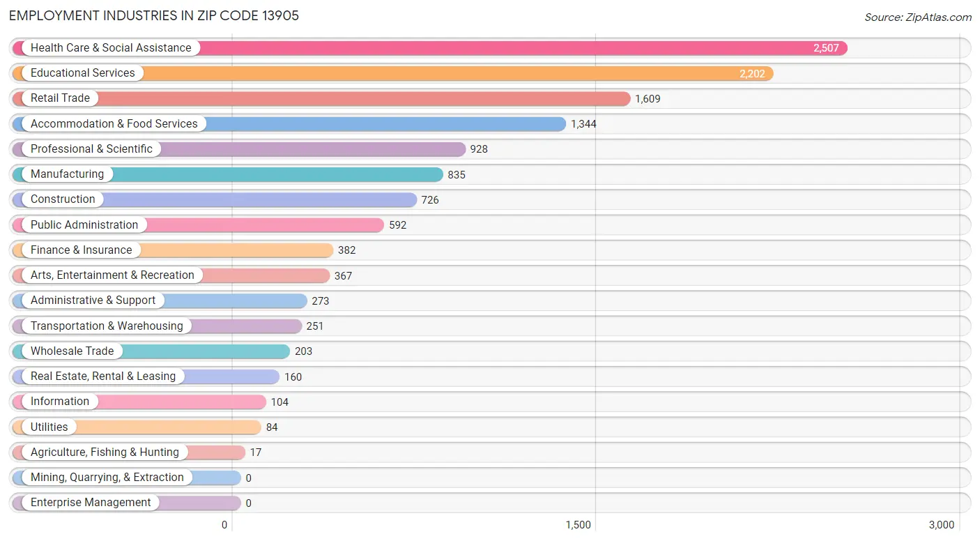The image size is (980, 541).
Task: Click the Wholesale Trade label
Action: (72, 351)
